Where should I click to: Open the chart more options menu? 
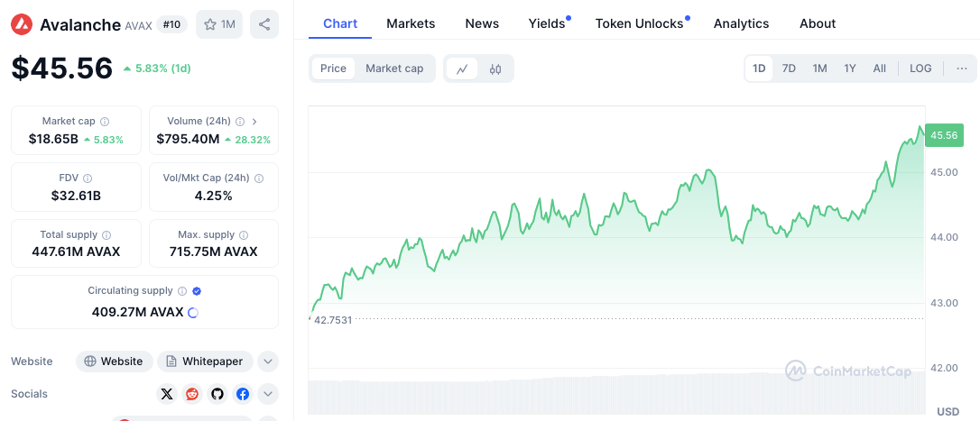point(961,69)
